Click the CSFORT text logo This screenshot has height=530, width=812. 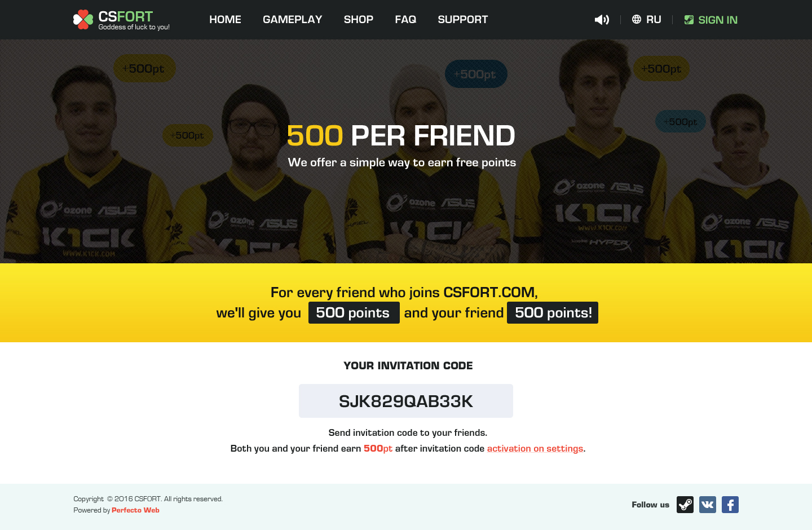[126, 16]
